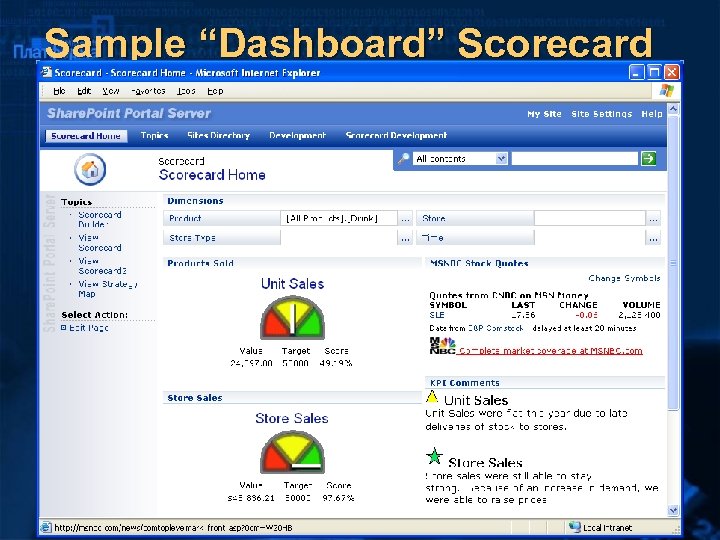The width and height of the screenshot is (720, 540).
Task: Click the MSNBC Stock Quotes section header
Action: [x=479, y=263]
